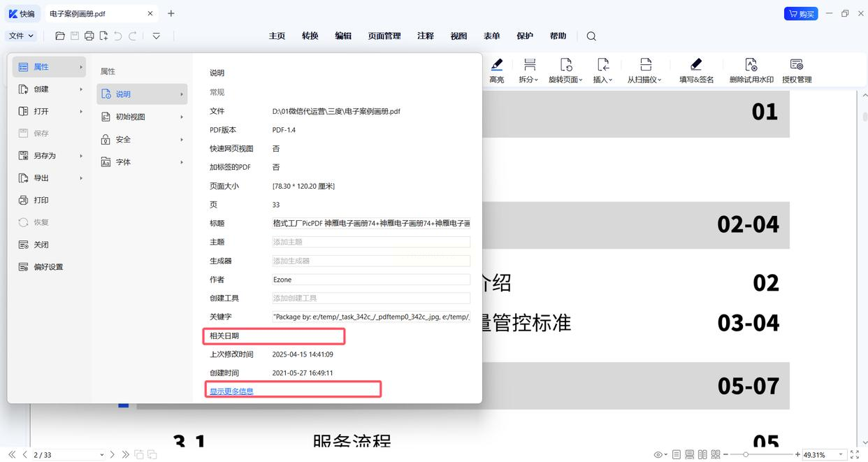This screenshot has height=462, width=868.
Task: Click the 显示更多信息 link
Action: pyautogui.click(x=231, y=391)
